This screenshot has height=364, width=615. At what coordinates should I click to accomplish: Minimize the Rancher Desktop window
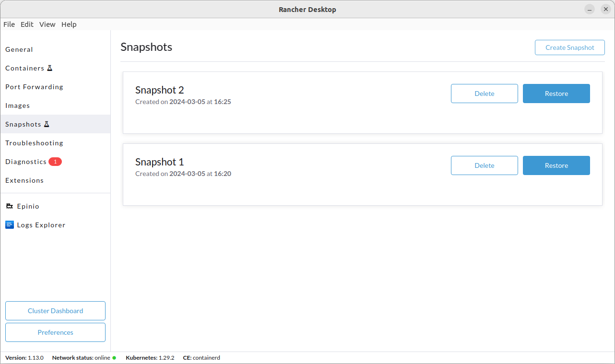tap(590, 9)
